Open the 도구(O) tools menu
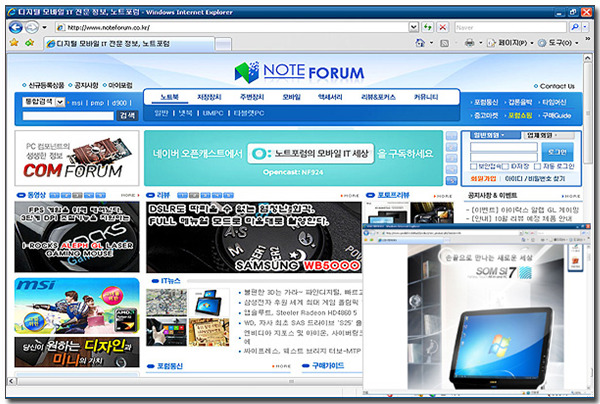 558,43
